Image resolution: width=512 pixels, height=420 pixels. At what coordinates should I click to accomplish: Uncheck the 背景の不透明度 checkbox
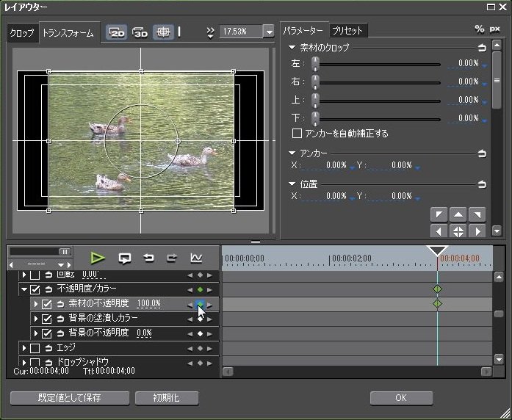tap(47, 333)
